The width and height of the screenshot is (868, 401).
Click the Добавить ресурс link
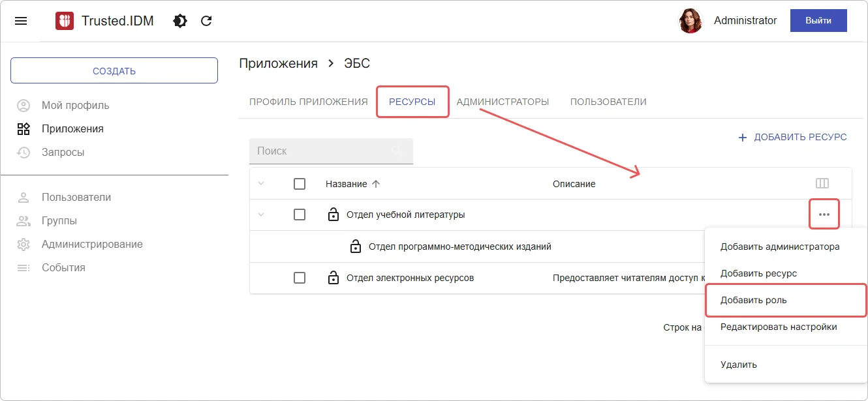tap(792, 138)
